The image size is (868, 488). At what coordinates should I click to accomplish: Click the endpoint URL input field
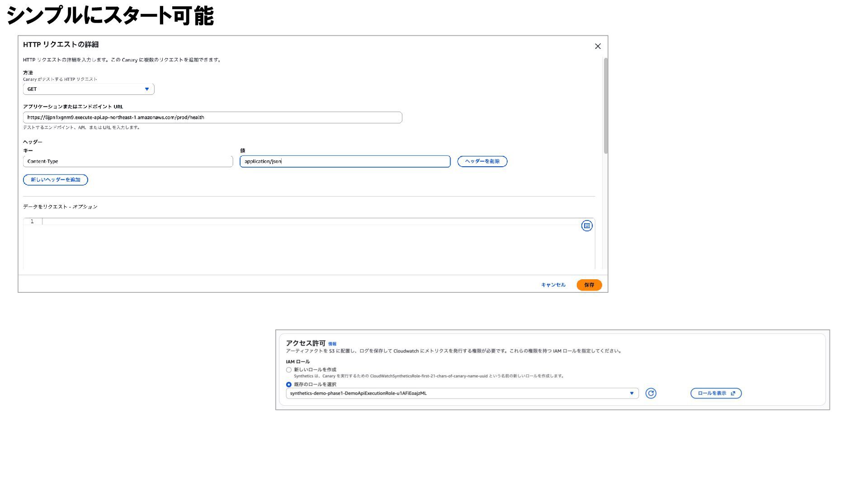[x=212, y=117]
